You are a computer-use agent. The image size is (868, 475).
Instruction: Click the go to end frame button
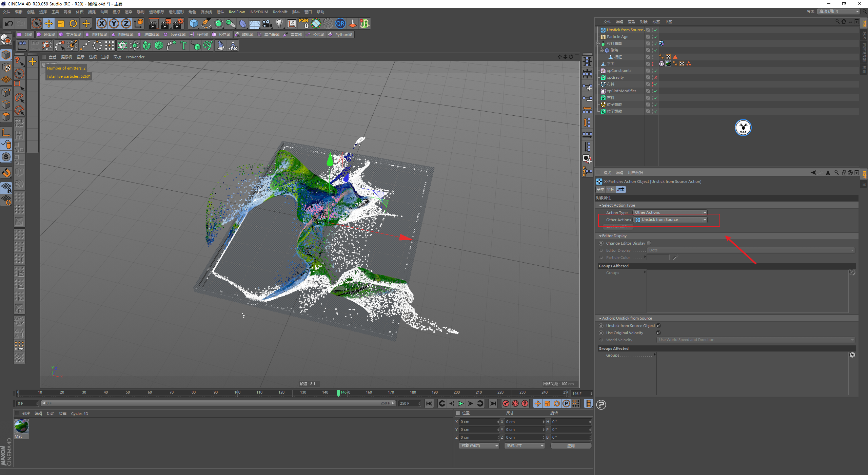click(493, 403)
